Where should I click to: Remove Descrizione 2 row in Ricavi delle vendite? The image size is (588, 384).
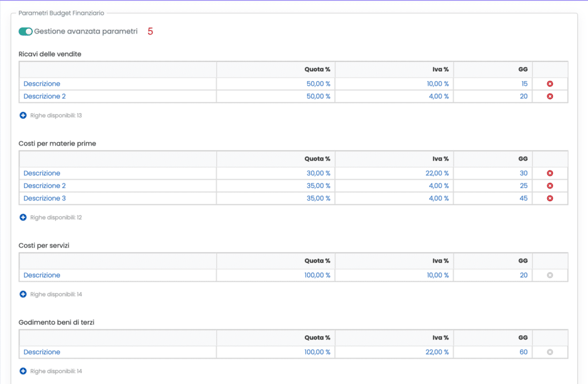[550, 97]
